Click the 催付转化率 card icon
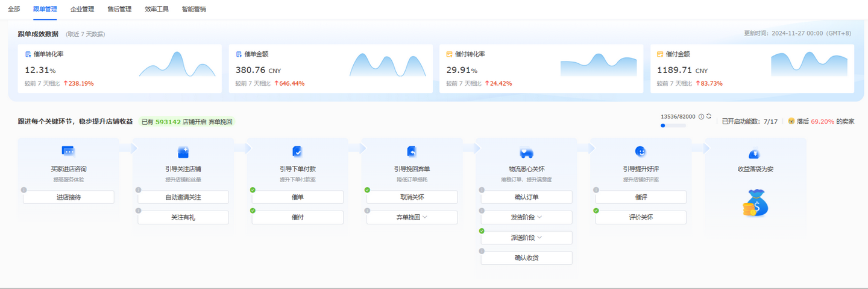The image size is (868, 289). [x=449, y=54]
